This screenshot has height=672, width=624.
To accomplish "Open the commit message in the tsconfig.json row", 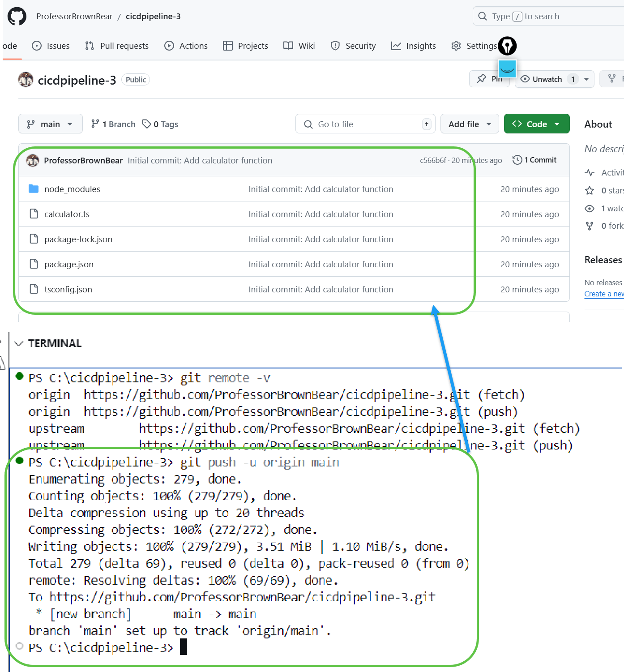I will pos(321,289).
